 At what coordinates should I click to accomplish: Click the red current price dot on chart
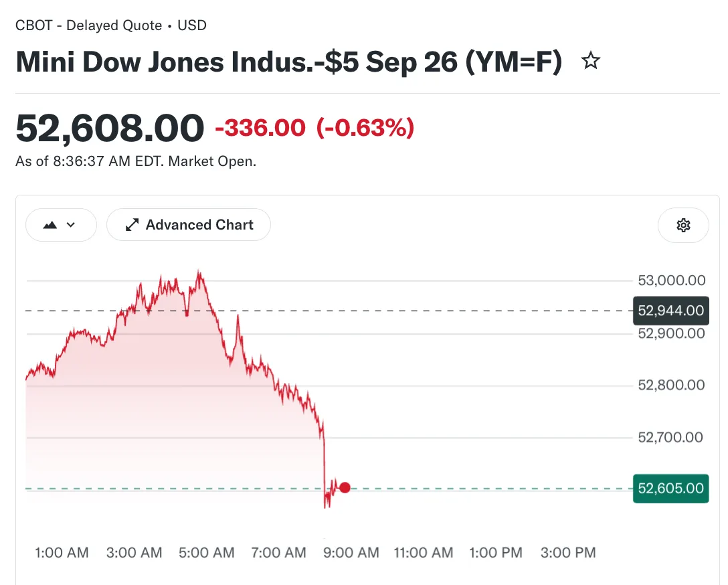point(345,487)
